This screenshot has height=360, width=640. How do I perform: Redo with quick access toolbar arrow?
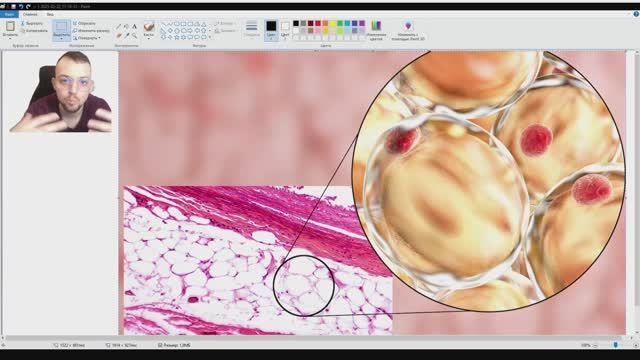click(x=28, y=7)
